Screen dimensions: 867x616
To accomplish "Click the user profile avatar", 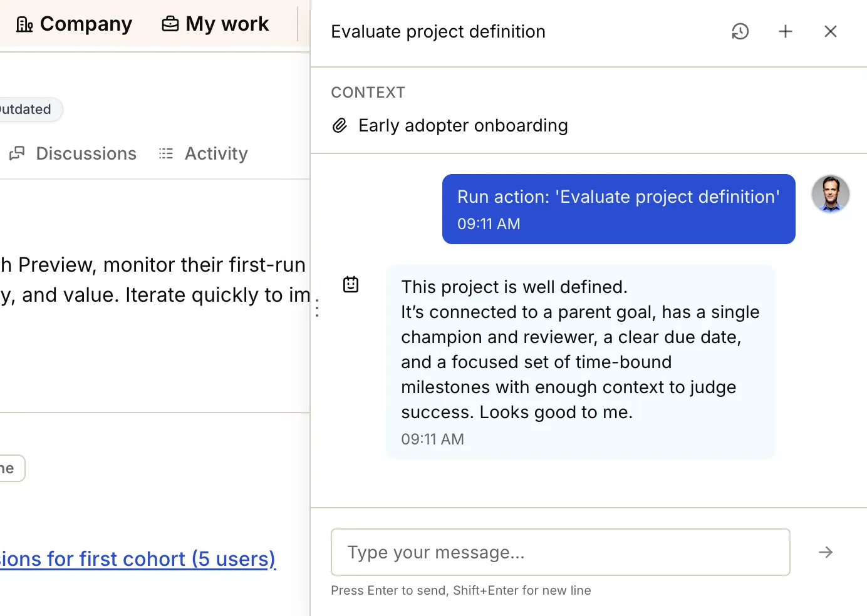I will pos(830,194).
